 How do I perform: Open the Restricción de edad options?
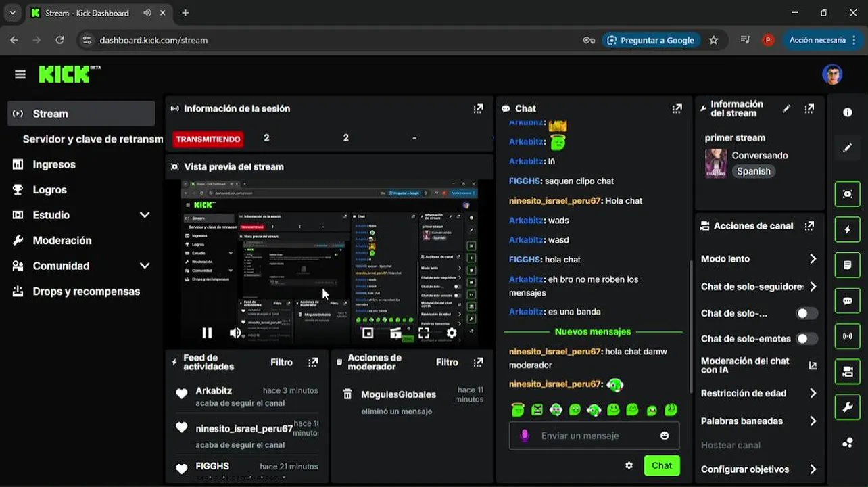[759, 393]
